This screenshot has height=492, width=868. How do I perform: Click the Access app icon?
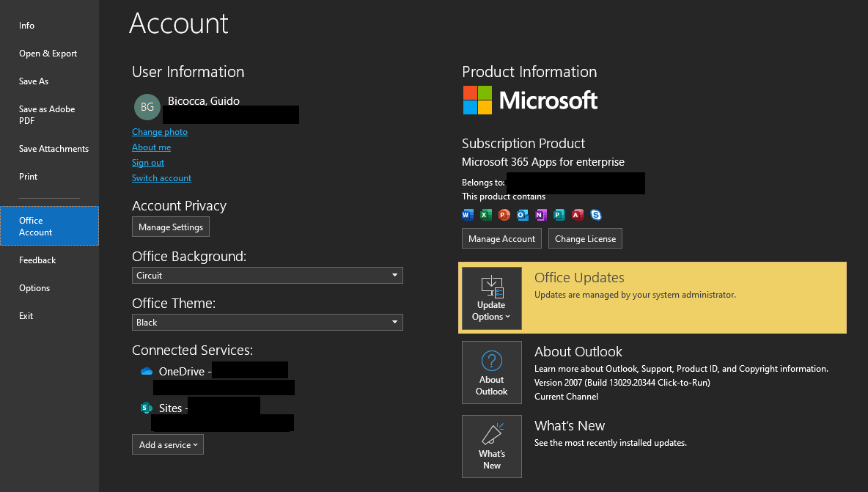[x=578, y=215]
